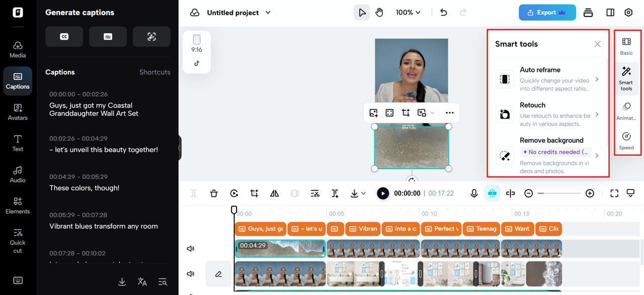
Task: Choose auto lyrics recognition option
Action: pyautogui.click(x=151, y=37)
